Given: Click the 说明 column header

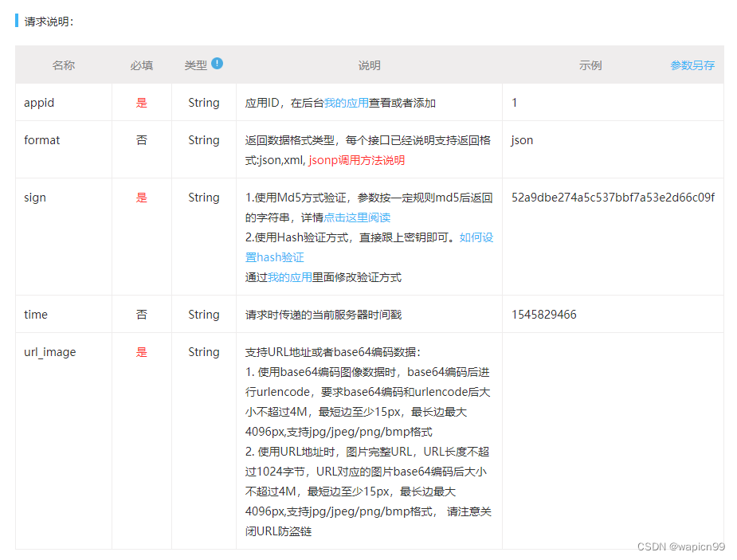Looking at the screenshot, I should 369,65.
